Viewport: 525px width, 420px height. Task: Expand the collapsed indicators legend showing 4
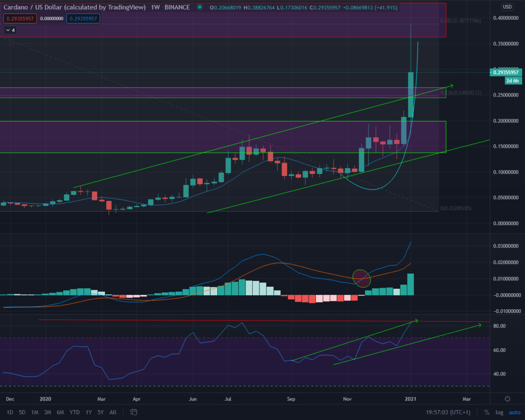tap(10, 30)
